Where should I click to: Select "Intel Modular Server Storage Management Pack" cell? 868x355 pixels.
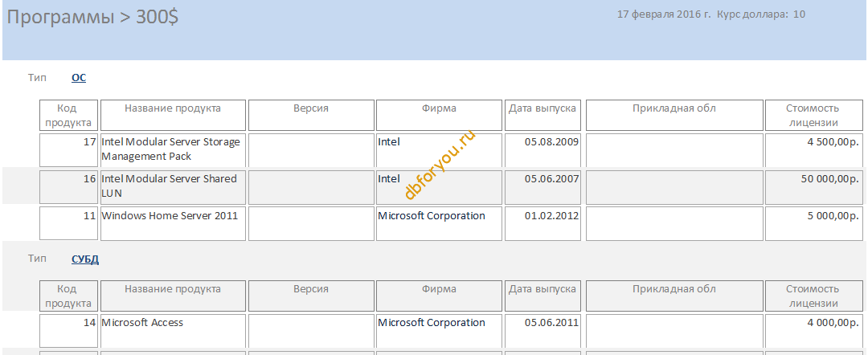173,150
